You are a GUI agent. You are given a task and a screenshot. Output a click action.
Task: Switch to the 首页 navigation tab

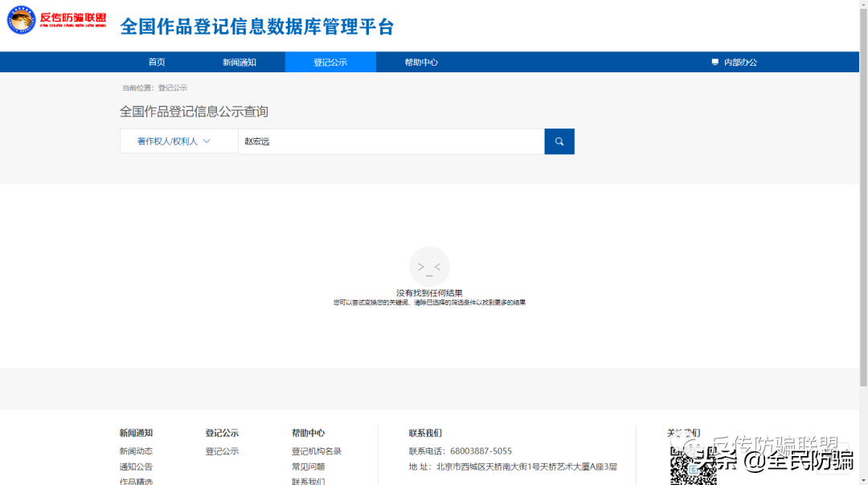[157, 61]
